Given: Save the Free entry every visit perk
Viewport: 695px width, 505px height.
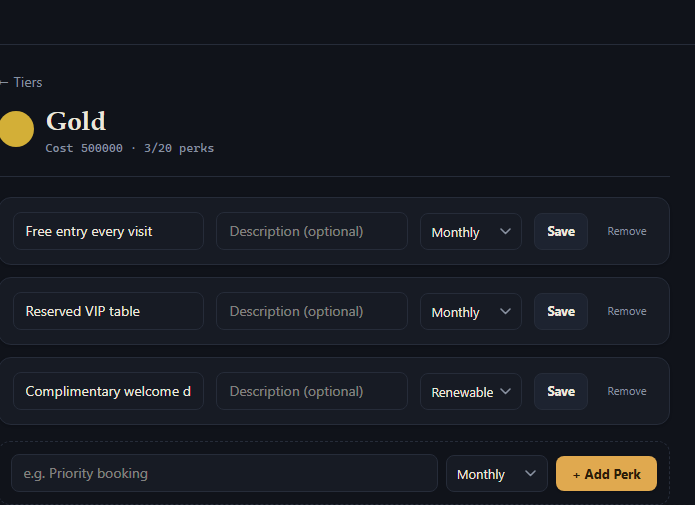Looking at the screenshot, I should click(561, 231).
